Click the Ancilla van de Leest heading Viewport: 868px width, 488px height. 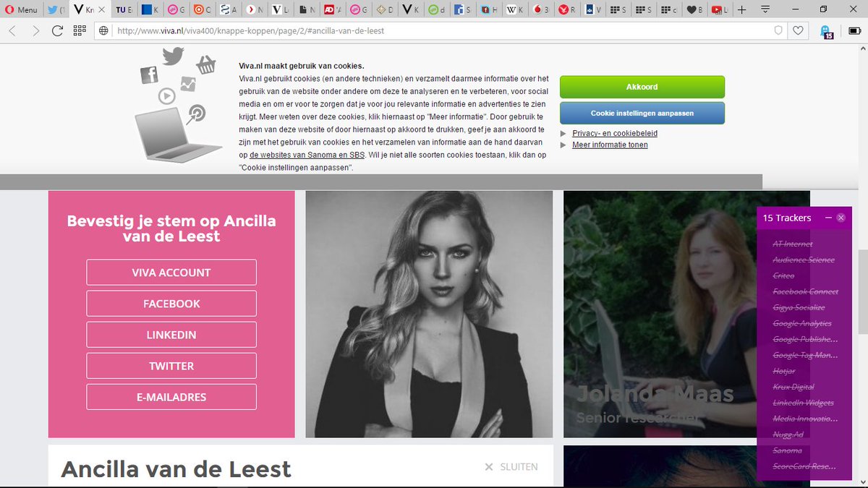click(x=176, y=469)
